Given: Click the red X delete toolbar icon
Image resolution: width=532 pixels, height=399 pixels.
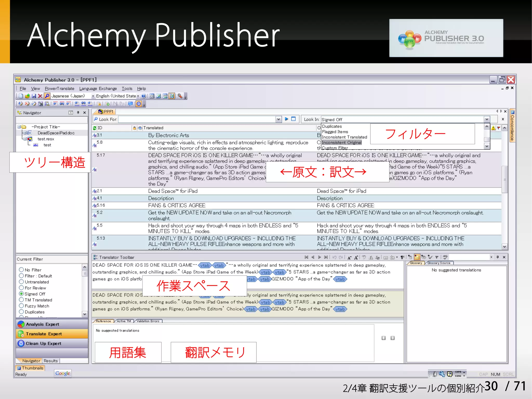Looking at the screenshot, I should tap(40, 96).
